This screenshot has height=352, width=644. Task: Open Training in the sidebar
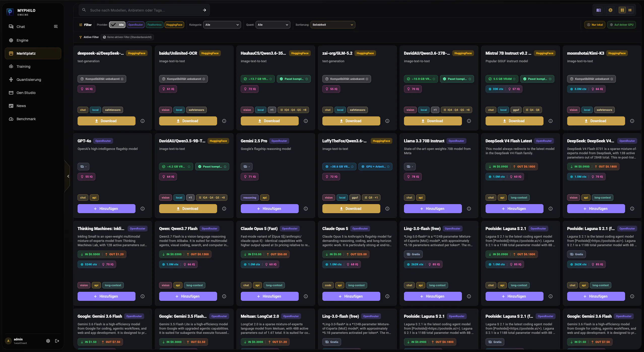click(x=33, y=67)
